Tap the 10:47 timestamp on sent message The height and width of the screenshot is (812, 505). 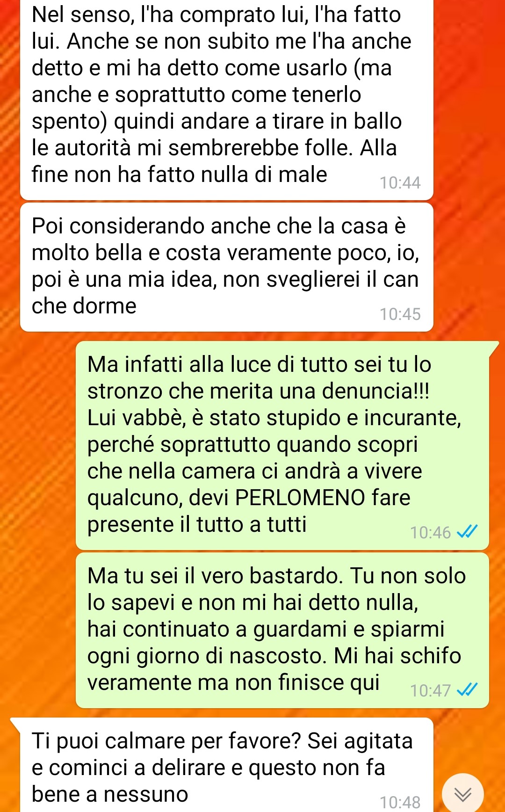pos(430,691)
